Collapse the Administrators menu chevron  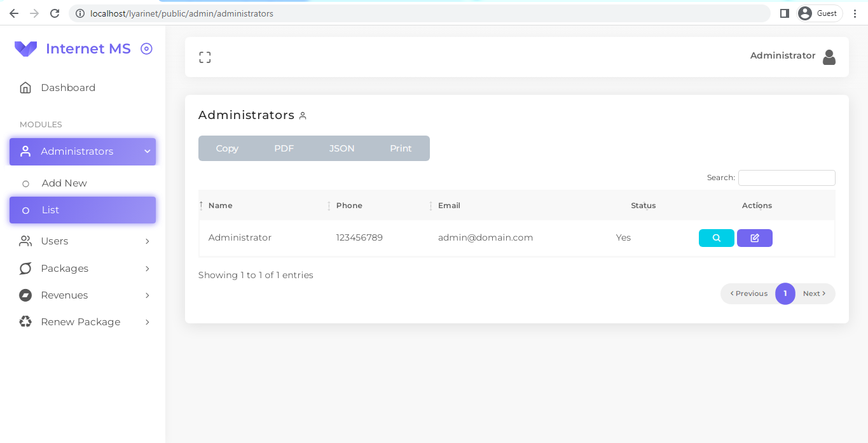148,151
